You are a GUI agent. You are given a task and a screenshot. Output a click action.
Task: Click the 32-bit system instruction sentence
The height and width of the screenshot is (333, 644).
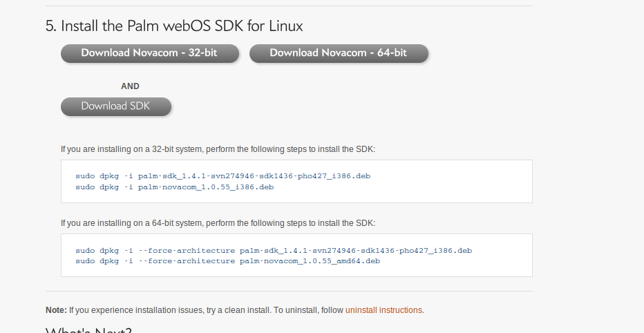tap(218, 149)
